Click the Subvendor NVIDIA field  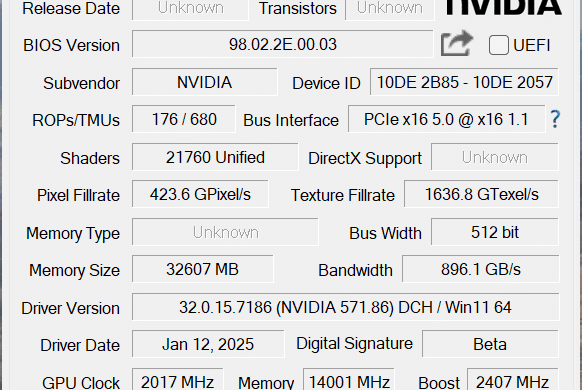point(205,82)
